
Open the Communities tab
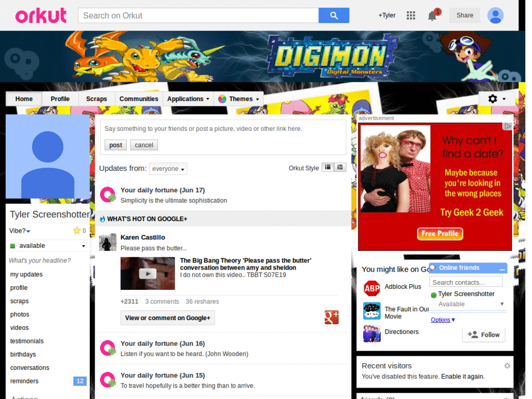[x=139, y=99]
